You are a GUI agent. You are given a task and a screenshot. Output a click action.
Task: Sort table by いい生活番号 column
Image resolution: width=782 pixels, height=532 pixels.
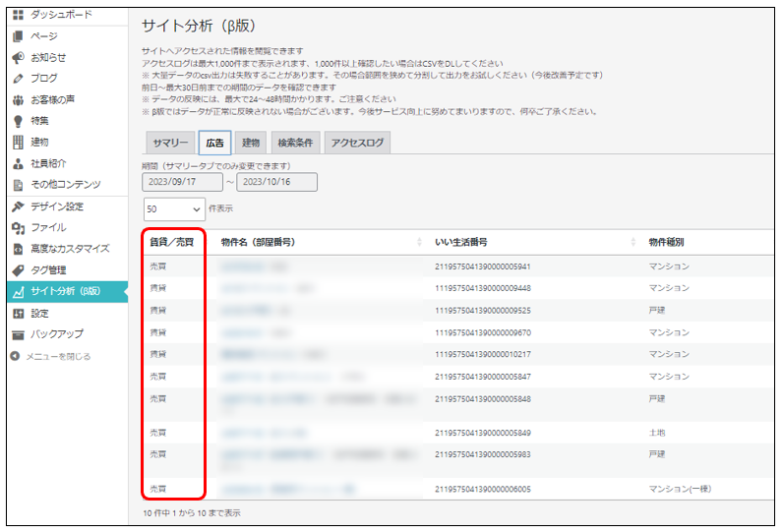461,242
